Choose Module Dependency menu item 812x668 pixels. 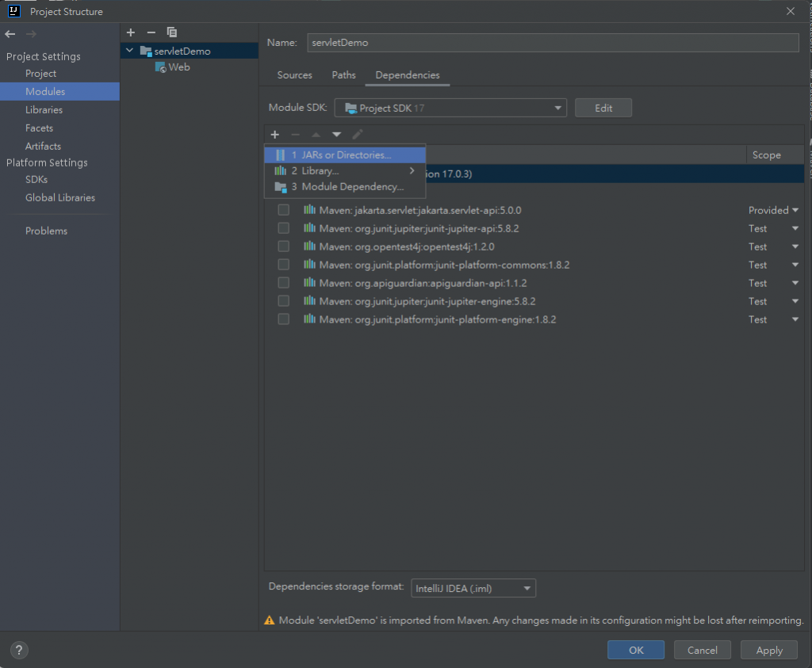345,187
